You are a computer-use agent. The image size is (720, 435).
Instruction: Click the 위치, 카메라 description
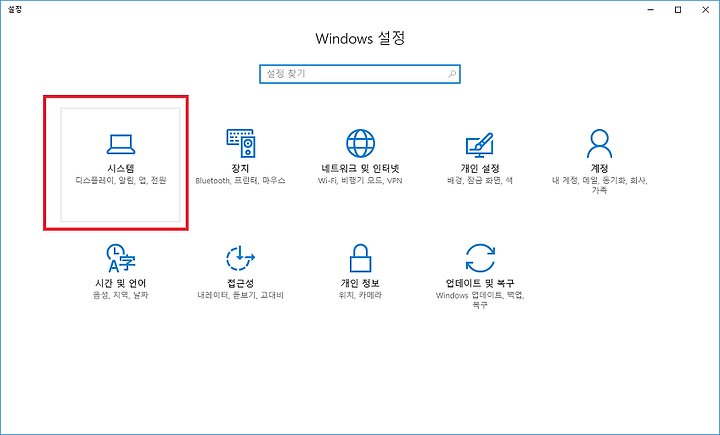point(360,295)
